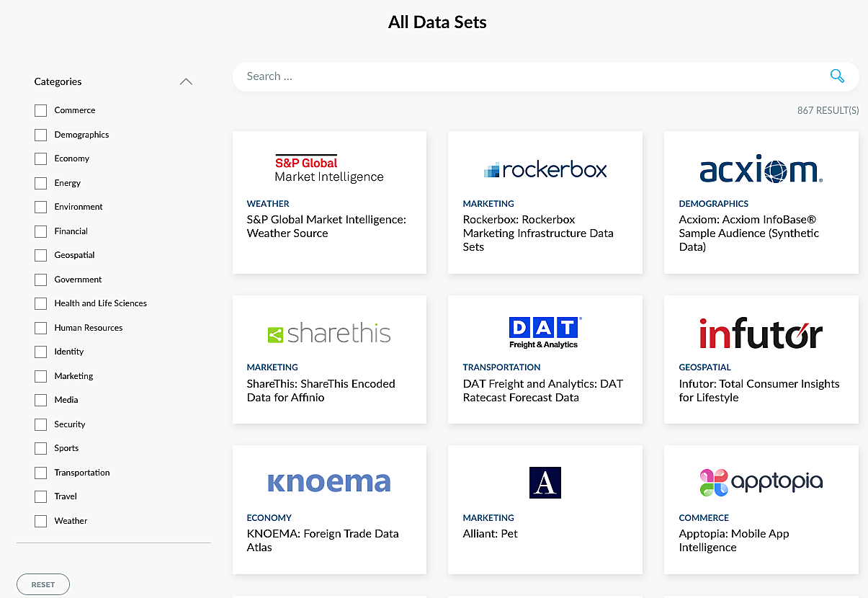This screenshot has width=868, height=598.
Task: Open the Alliant: Pet dataset title
Action: [x=490, y=534]
